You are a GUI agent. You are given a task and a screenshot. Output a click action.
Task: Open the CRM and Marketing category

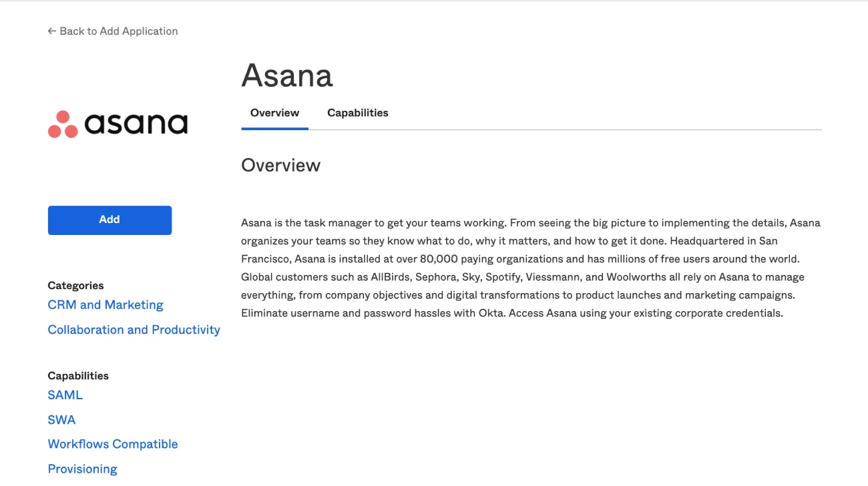(105, 304)
